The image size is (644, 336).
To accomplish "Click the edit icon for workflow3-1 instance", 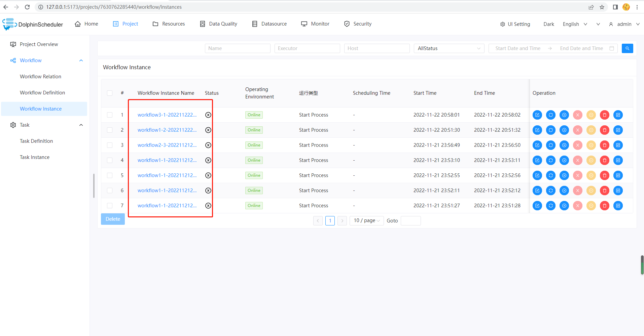I will [x=537, y=115].
